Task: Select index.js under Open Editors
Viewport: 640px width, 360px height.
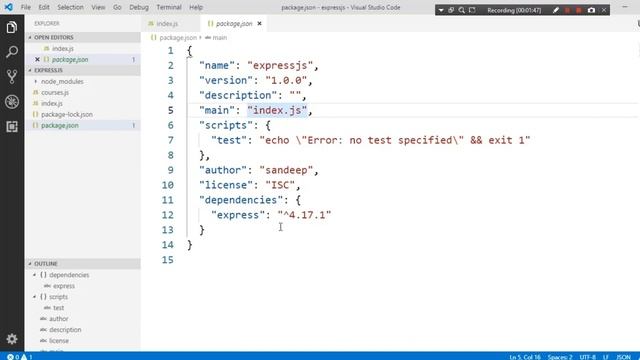Action: [83, 49]
